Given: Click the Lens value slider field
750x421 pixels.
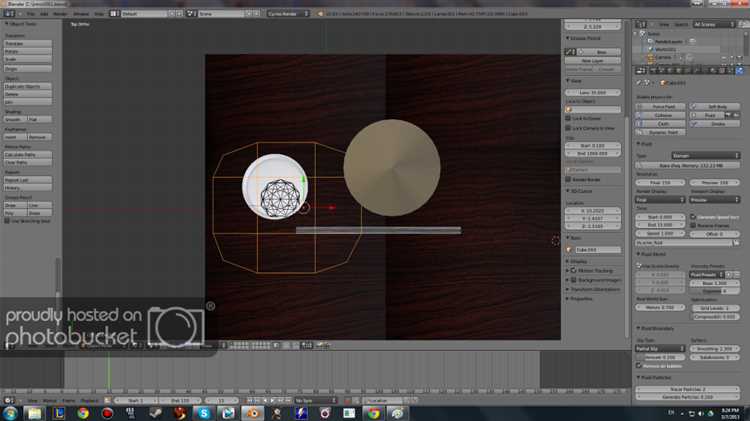Looking at the screenshot, I should tap(593, 92).
